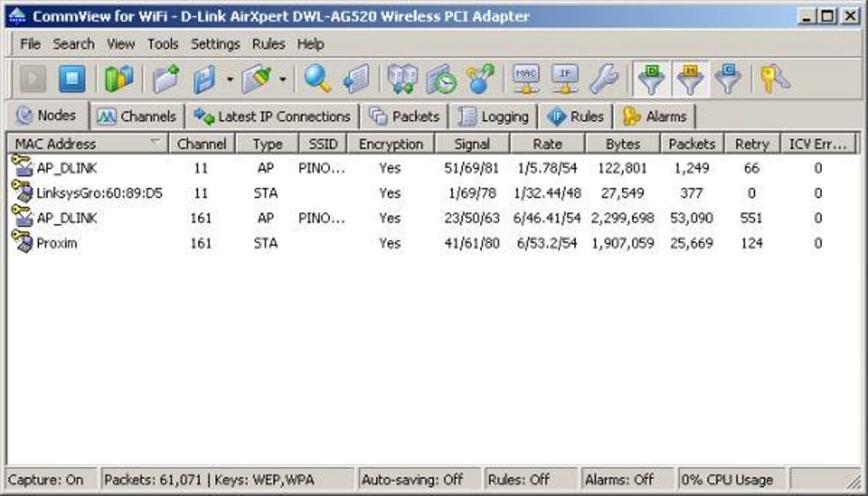Click the floppy disk save icon
868x496 pixels.
click(x=205, y=79)
